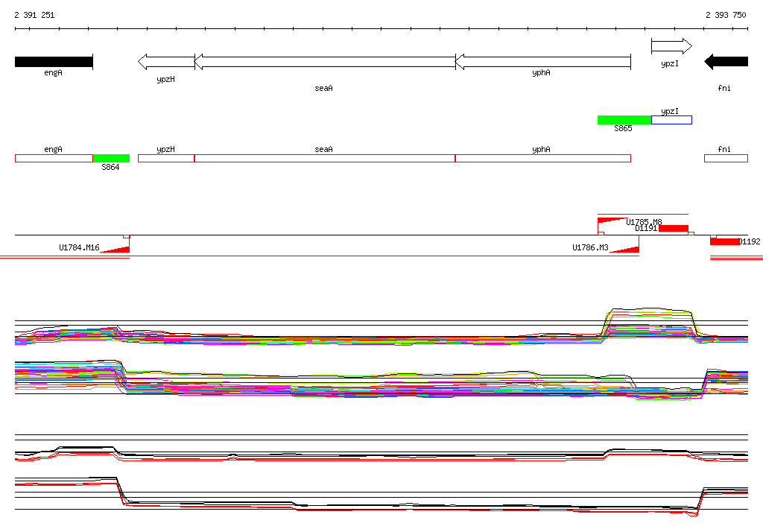The width and height of the screenshot is (763, 532).
Task: Select the red D1191 terminator bar
Action: click(673, 228)
